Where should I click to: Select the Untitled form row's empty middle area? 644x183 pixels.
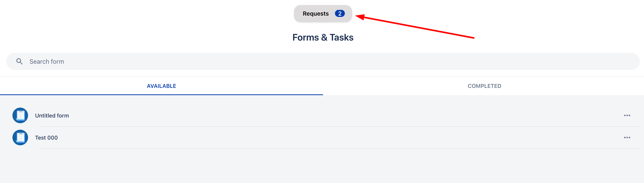pyautogui.click(x=337, y=116)
